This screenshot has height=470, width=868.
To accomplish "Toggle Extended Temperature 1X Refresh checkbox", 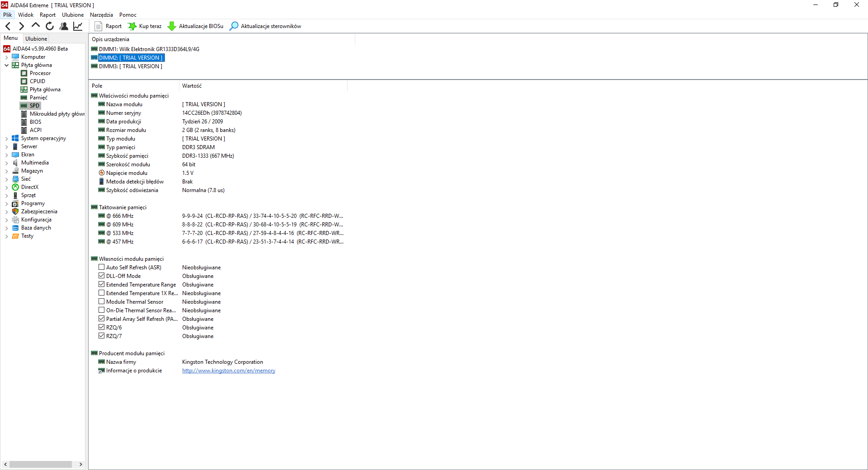I will [x=102, y=293].
